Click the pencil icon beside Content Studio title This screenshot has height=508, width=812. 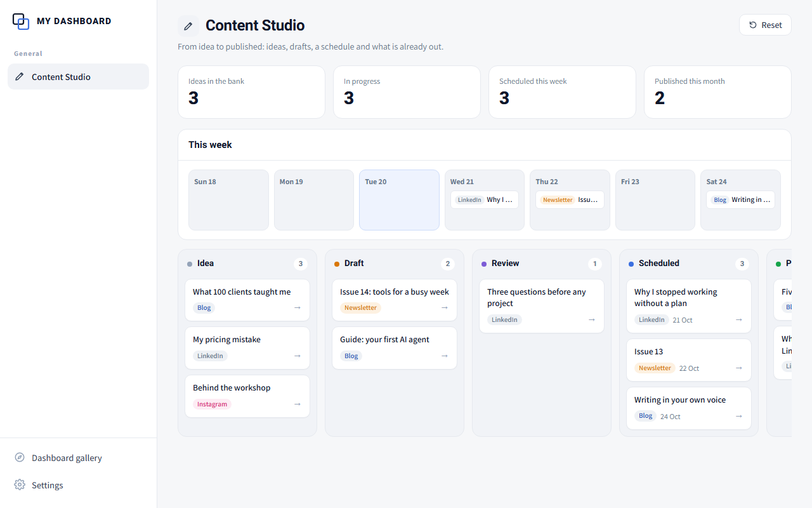[188, 26]
